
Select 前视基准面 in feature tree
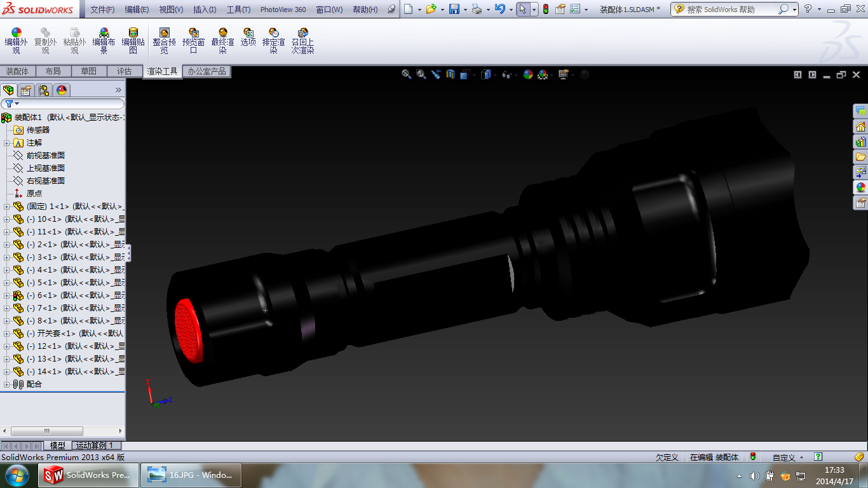(45, 156)
